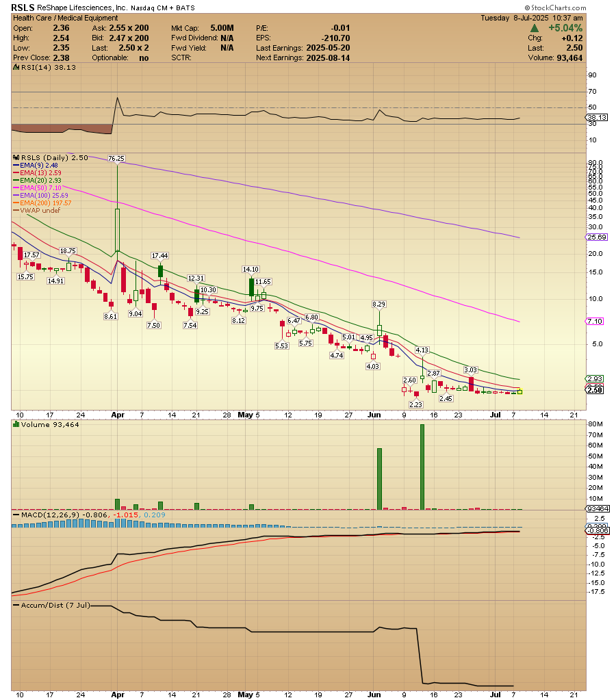Click the candlestick icon before RSLS (Daily)
Screen dimensions: 616x700
click(16, 157)
